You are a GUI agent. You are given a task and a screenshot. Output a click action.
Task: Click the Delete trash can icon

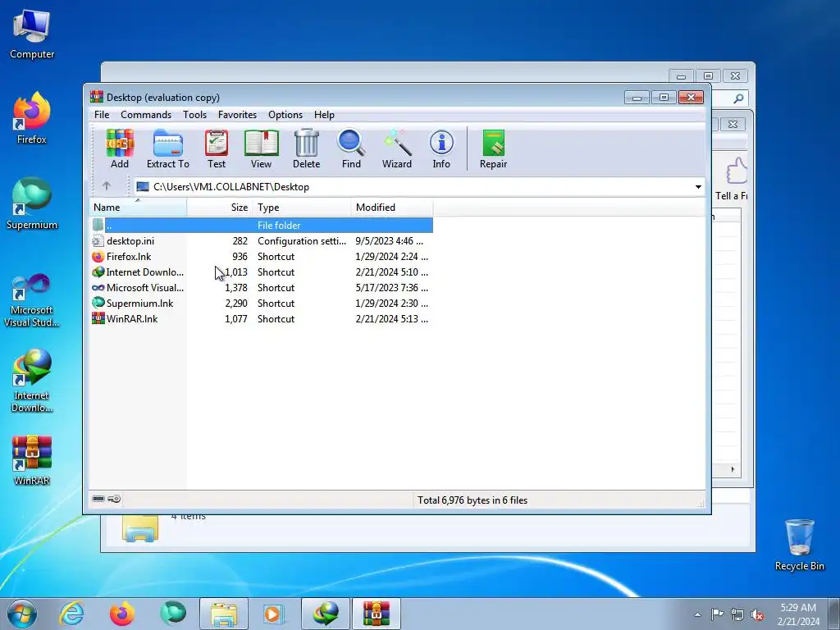[x=307, y=149]
